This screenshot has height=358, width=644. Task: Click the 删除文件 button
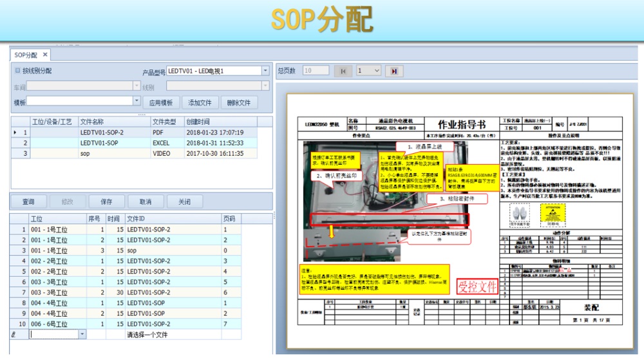(x=239, y=102)
